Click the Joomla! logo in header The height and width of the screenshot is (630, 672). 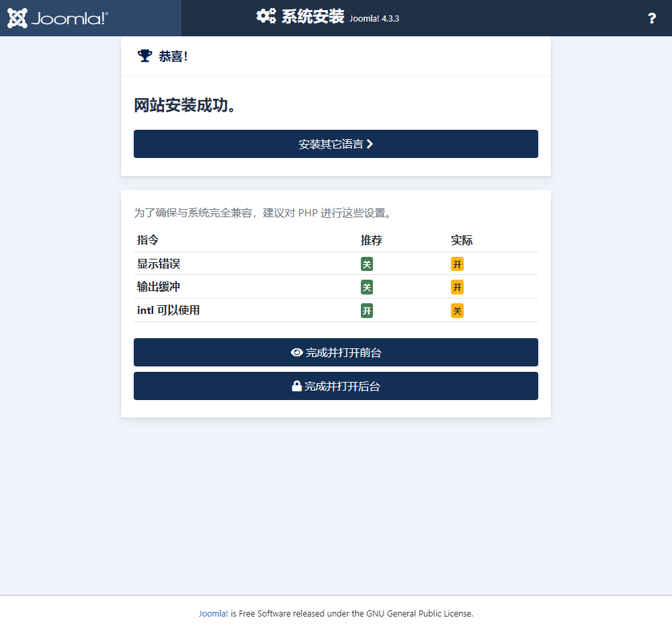coord(58,18)
